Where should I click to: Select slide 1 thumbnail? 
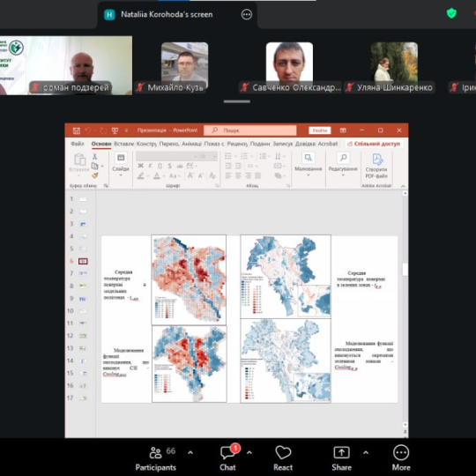click(x=83, y=199)
